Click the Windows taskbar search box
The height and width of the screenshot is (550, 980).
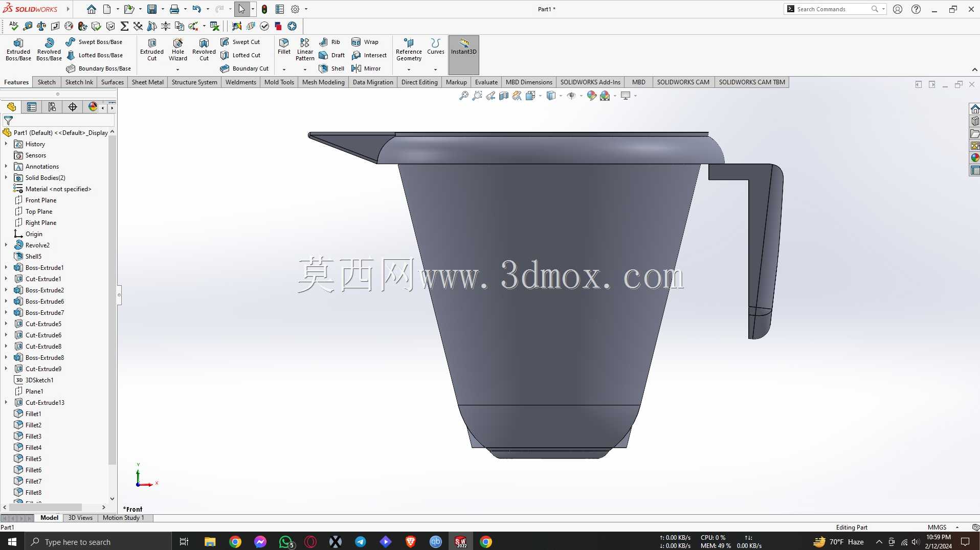click(x=98, y=542)
